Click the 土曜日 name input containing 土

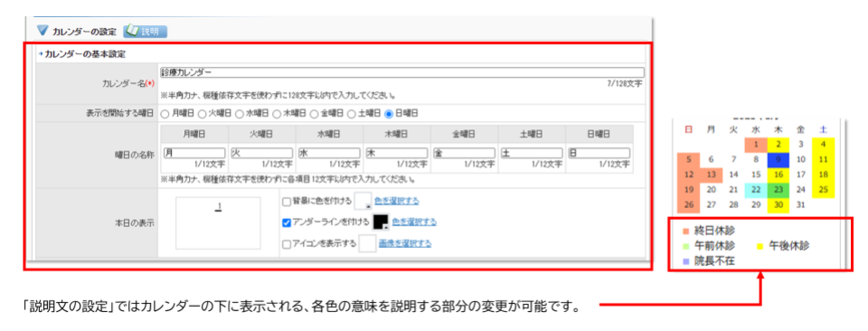(x=532, y=153)
